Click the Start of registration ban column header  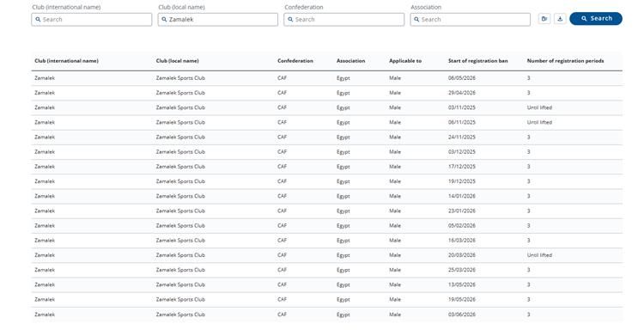tap(478, 61)
